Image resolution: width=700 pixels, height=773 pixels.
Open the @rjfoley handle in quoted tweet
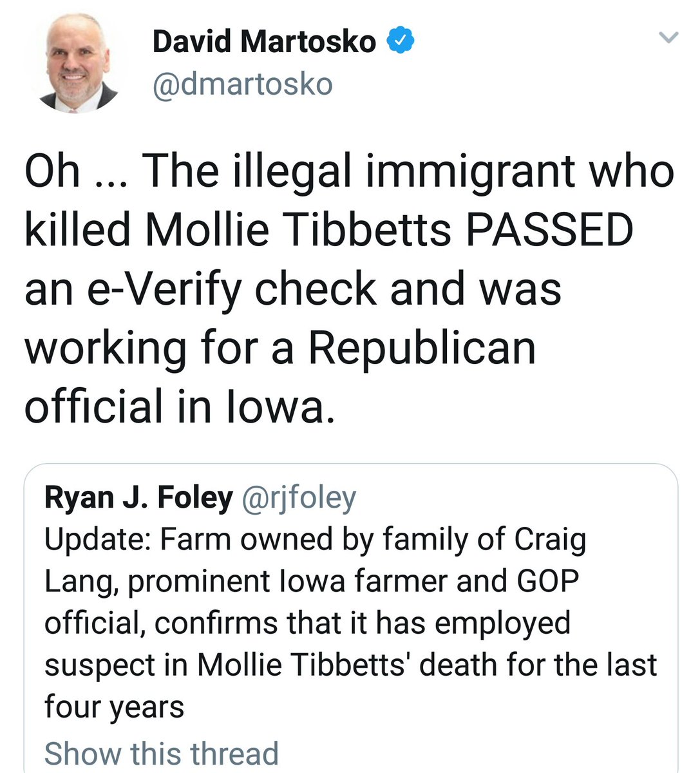pyautogui.click(x=298, y=497)
